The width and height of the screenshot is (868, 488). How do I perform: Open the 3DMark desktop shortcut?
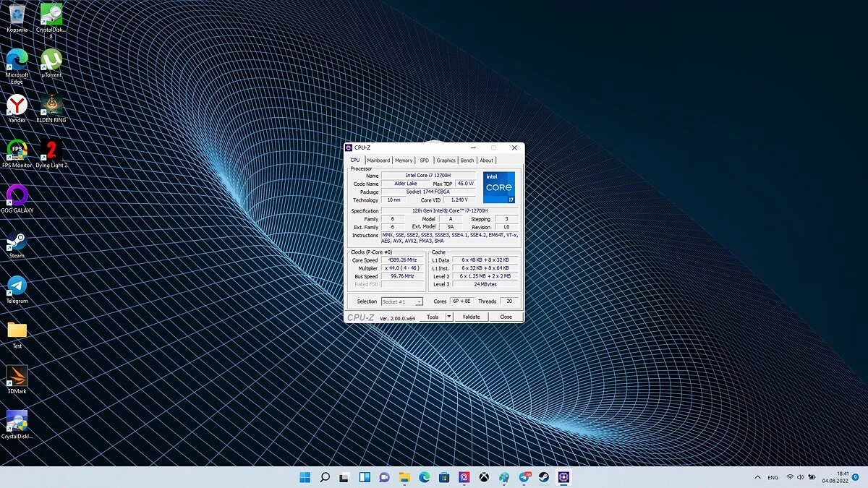pos(17,376)
